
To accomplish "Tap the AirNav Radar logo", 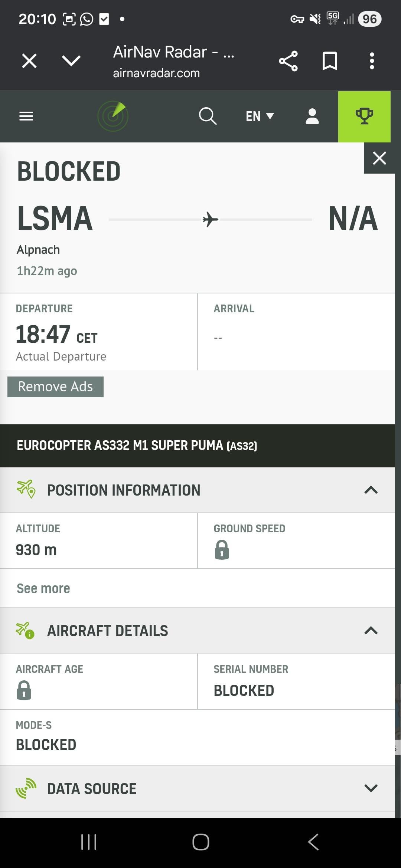I will [x=113, y=116].
